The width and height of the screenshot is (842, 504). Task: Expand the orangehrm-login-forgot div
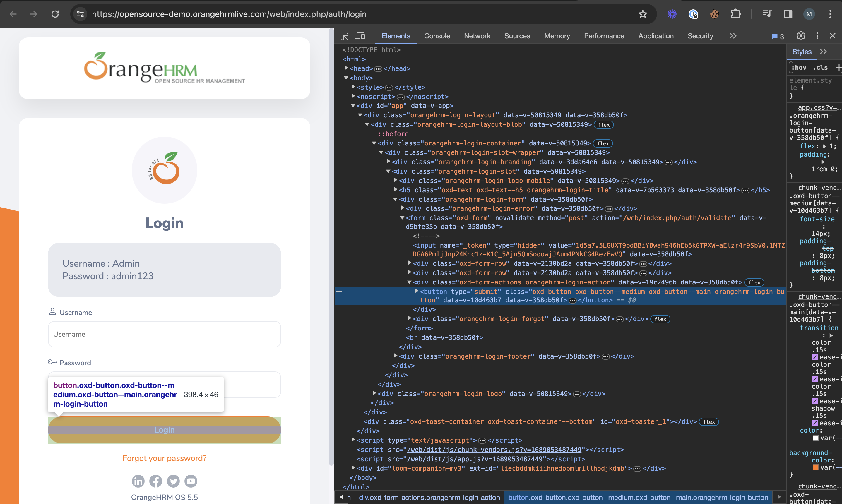click(x=410, y=318)
